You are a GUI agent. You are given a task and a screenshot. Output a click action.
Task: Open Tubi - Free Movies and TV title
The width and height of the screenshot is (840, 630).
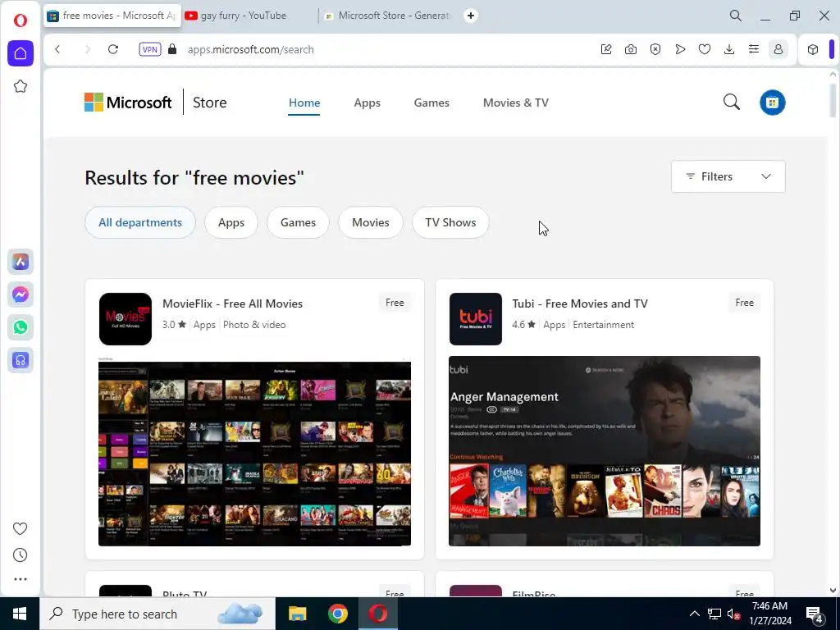580,304
